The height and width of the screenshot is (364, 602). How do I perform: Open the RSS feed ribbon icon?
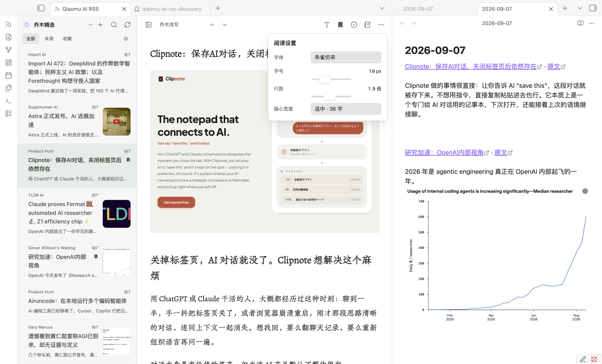click(x=9, y=24)
